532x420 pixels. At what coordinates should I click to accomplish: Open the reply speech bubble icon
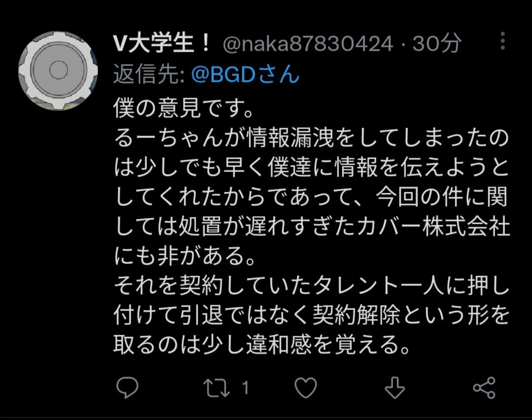127,387
